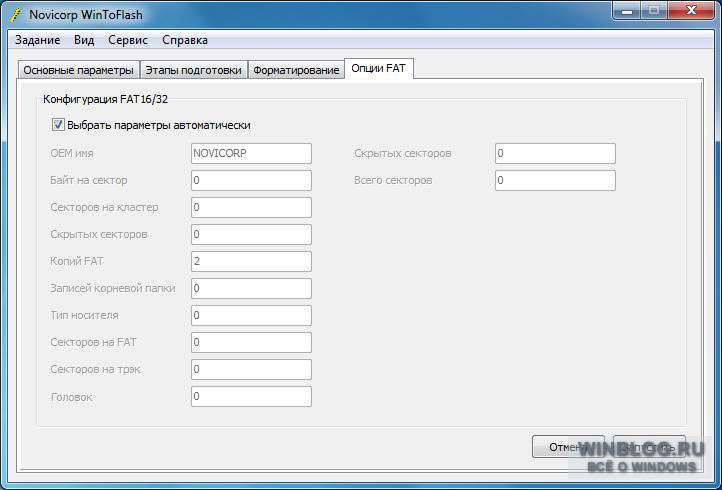
Task: Click Скрытых секторов field above Всего секторов
Action: (555, 153)
